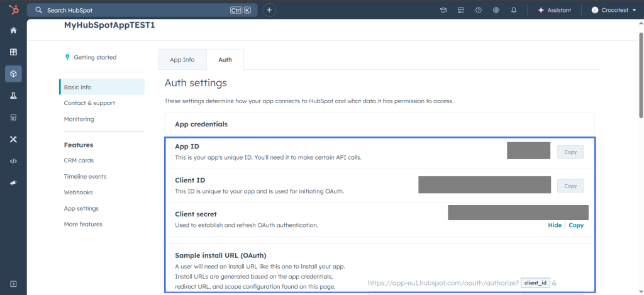Viewport: 644px width, 295px height.
Task: Select the Auth tab
Action: click(225, 60)
